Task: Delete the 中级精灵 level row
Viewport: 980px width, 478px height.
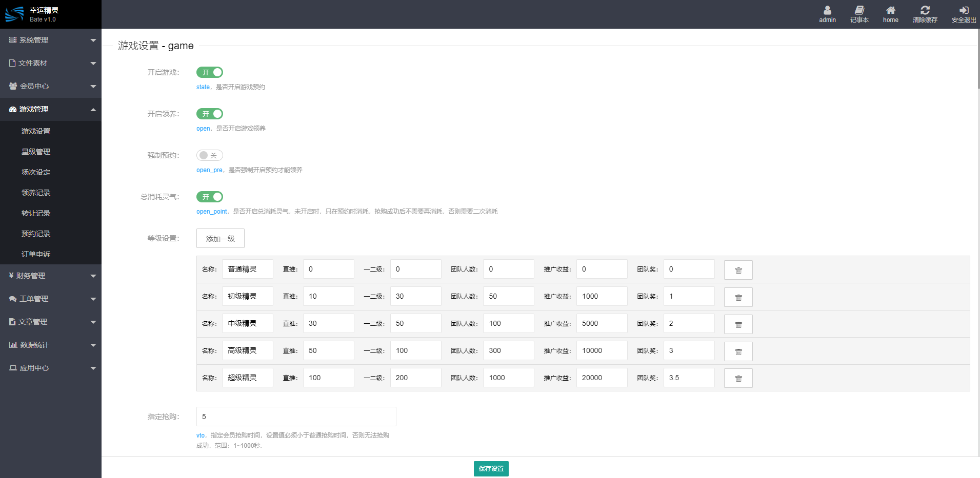Action: 738,324
